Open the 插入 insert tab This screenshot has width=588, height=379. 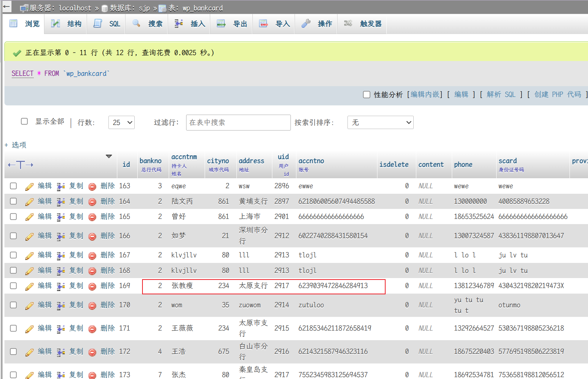tap(190, 24)
